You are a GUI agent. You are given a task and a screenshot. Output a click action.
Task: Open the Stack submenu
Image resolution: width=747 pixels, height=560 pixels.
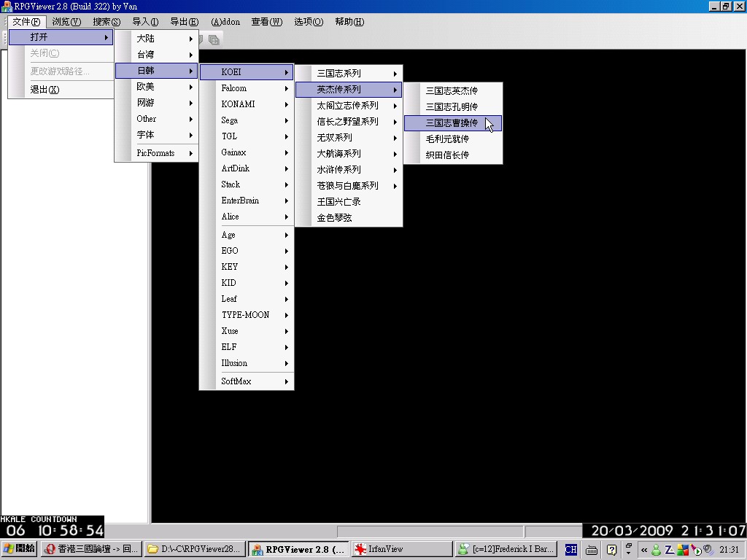(x=247, y=184)
